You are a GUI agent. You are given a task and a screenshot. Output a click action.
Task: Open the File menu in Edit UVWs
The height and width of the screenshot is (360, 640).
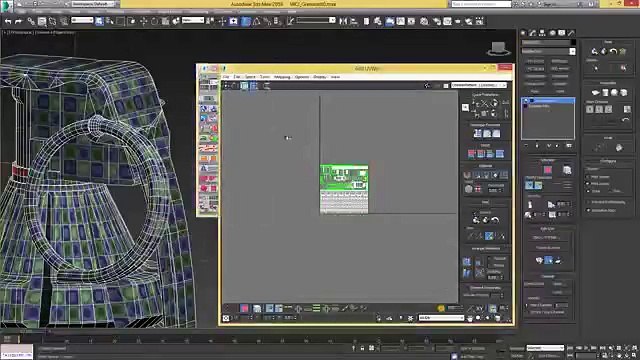226,77
